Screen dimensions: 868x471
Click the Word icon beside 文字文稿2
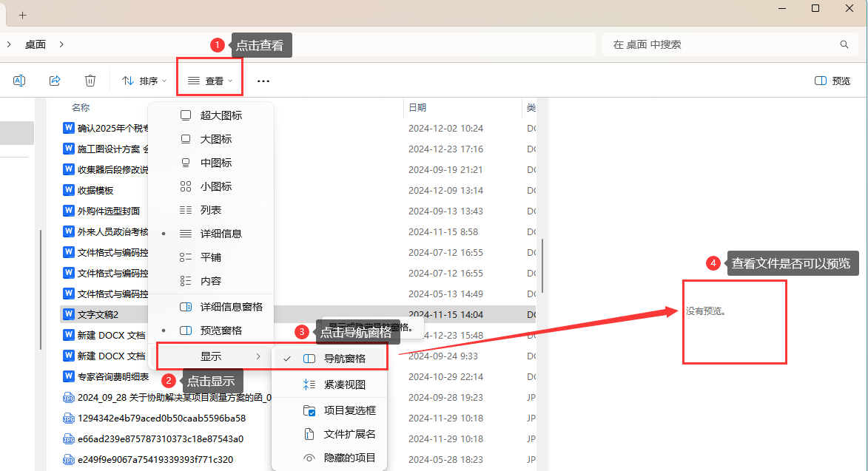[67, 314]
